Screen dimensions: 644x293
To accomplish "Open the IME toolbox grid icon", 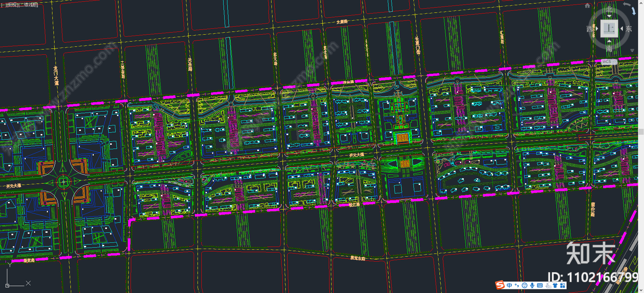I will 563,285.
